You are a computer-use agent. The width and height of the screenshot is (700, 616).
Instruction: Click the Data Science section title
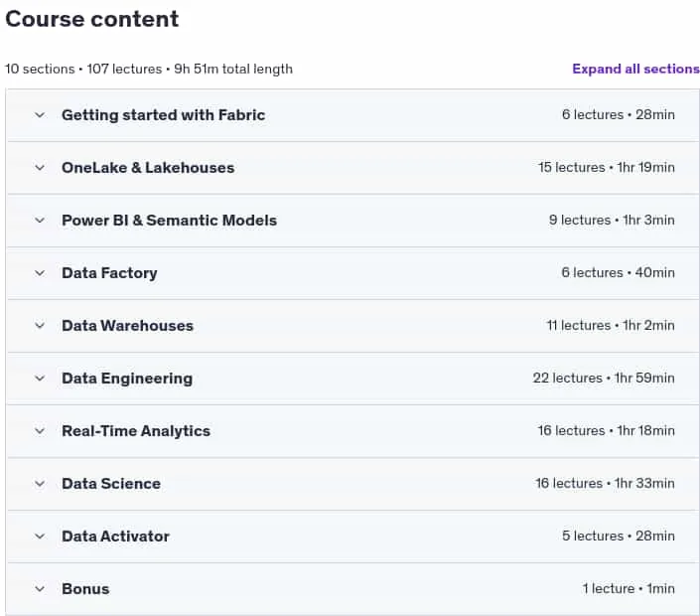pos(111,484)
